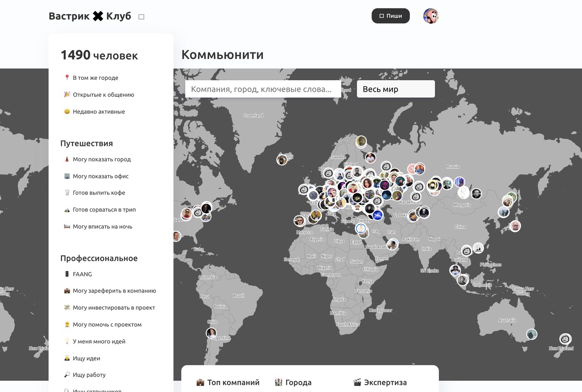Select the Могу показать город filter
The width and height of the screenshot is (582, 392).
[101, 159]
